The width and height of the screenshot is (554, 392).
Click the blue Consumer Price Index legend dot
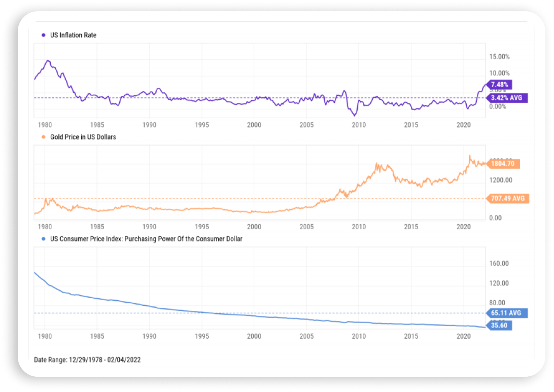pyautogui.click(x=43, y=239)
